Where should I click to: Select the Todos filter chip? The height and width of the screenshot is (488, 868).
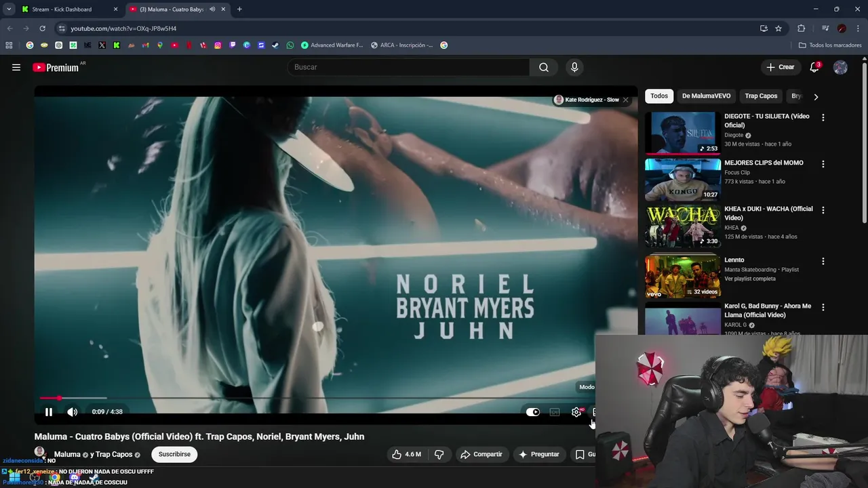(x=659, y=96)
